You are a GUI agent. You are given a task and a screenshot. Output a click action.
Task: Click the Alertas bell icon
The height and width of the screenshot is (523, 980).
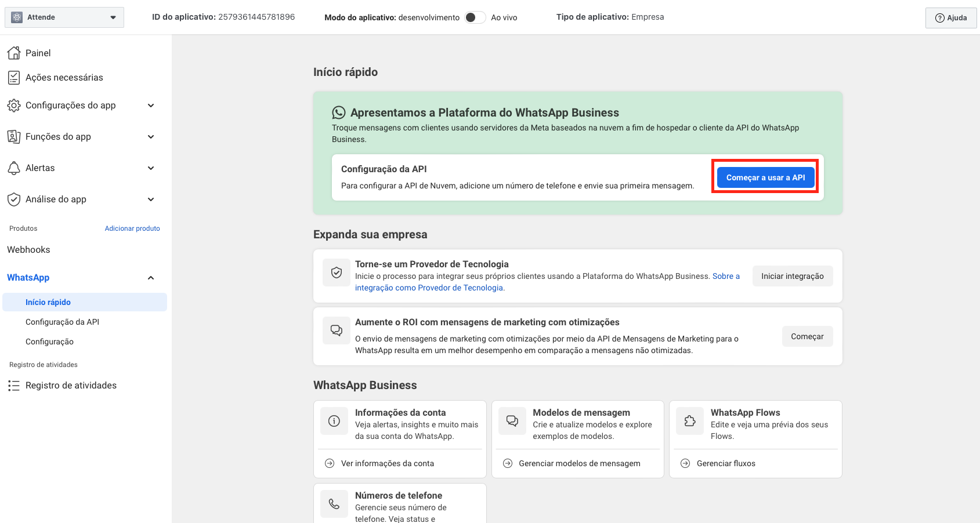point(14,168)
